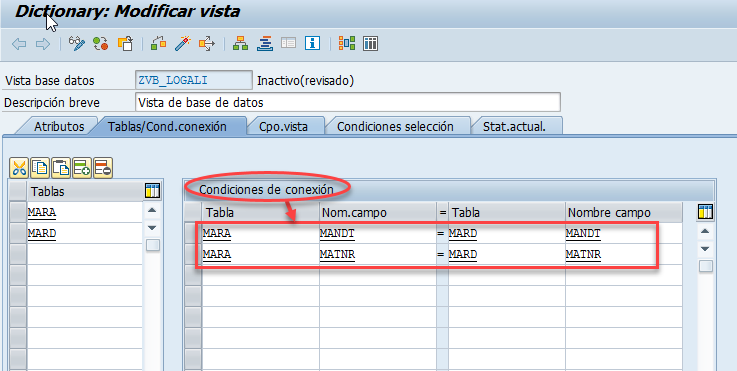The height and width of the screenshot is (371, 737).
Task: Toggle Display/Change mode glasses-pencil icon
Action: click(x=77, y=43)
